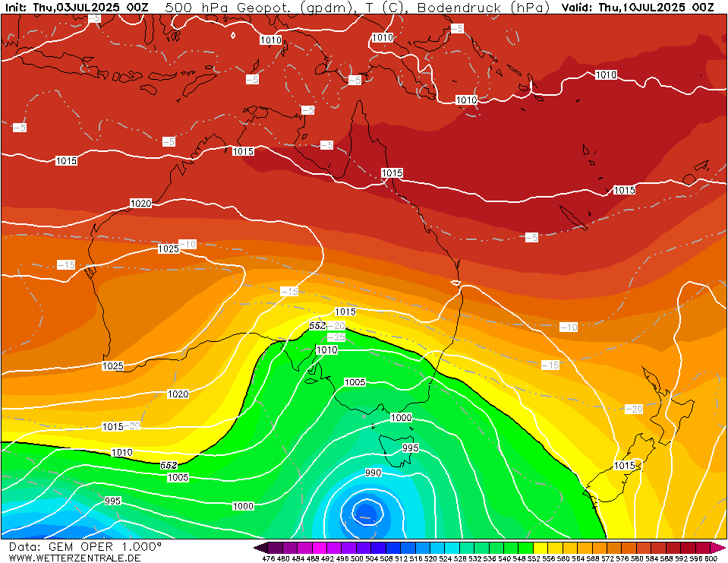The image size is (728, 563).
Task: Click the '476' legend value
Action: point(269,558)
